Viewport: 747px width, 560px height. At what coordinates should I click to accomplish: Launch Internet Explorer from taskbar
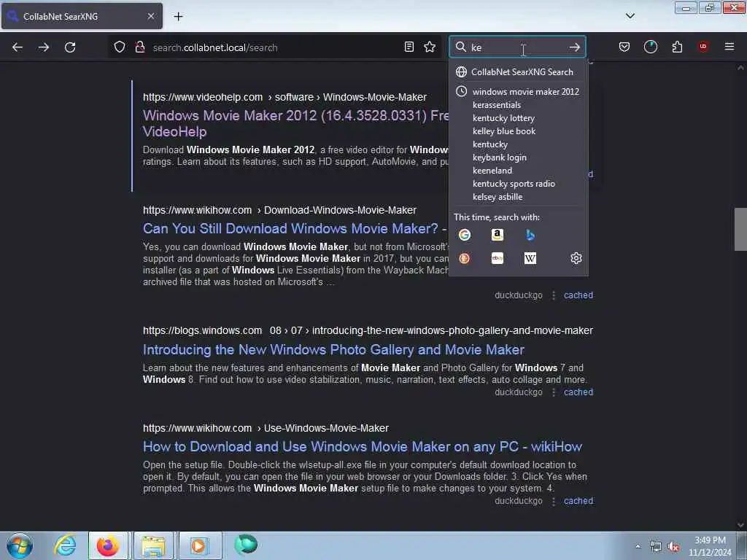(65, 545)
